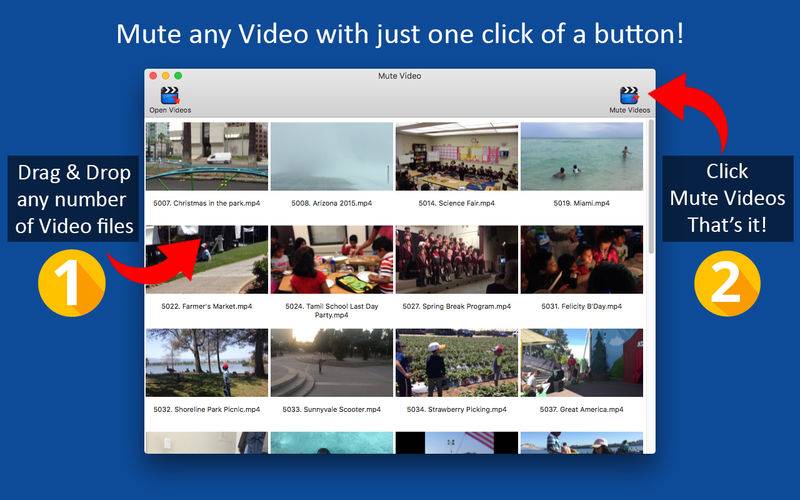
Task: Select the Felicity B'Day video thumbnail
Action: tap(582, 259)
